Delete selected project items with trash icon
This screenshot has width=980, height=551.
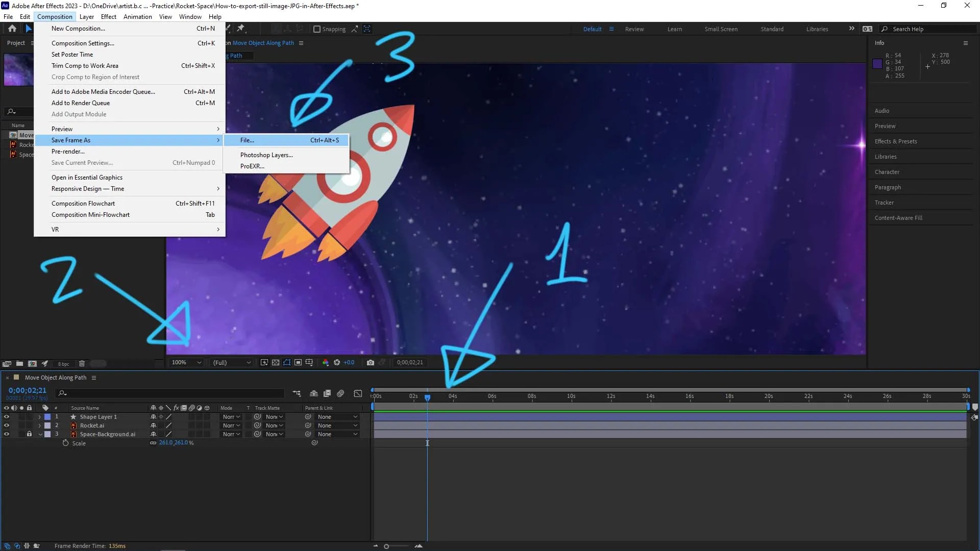[82, 364]
